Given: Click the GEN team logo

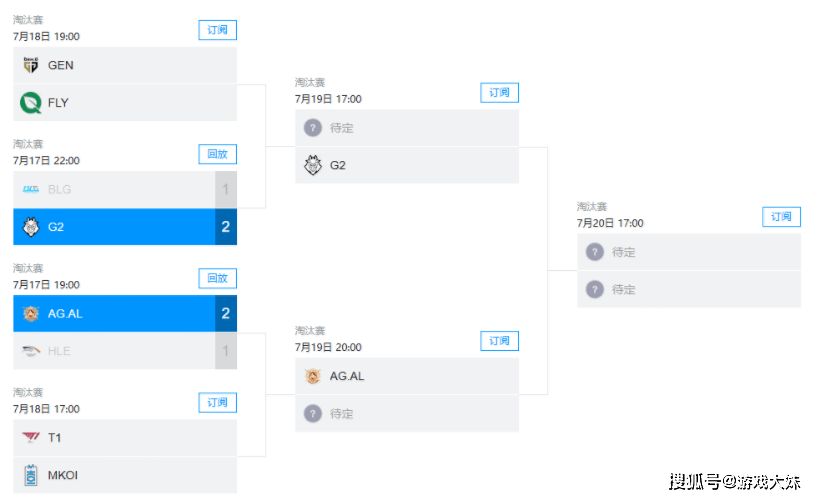Looking at the screenshot, I should 31,65.
